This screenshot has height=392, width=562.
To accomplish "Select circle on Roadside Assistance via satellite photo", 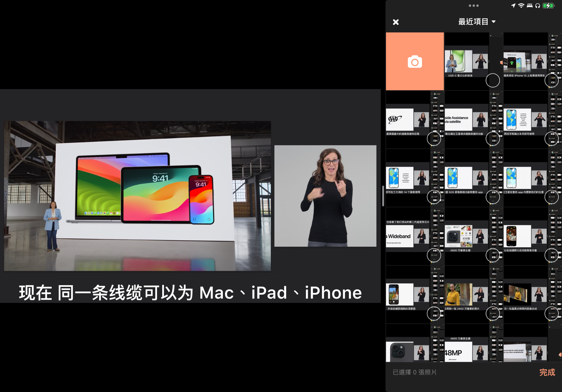I will tap(493, 139).
